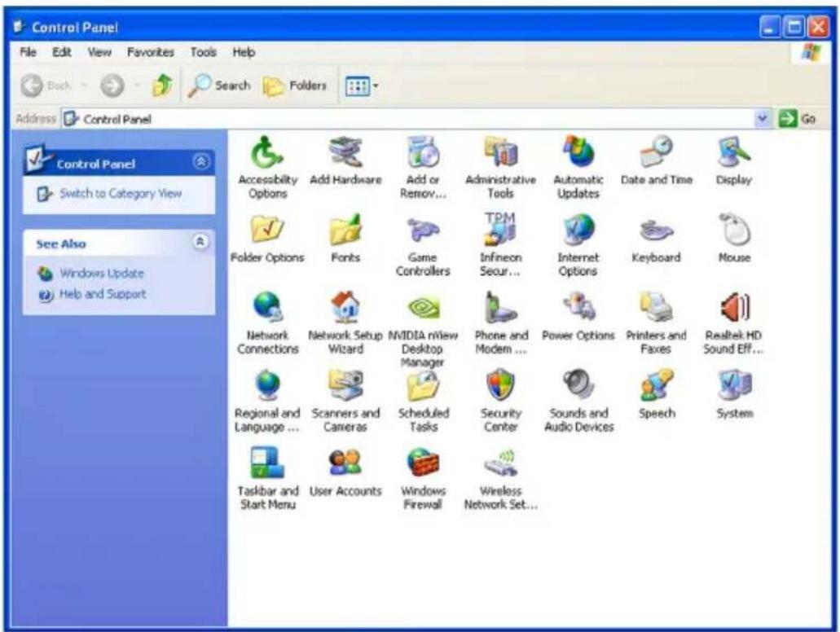
Task: Open Back button history dropdown arrow
Action: (x=84, y=86)
